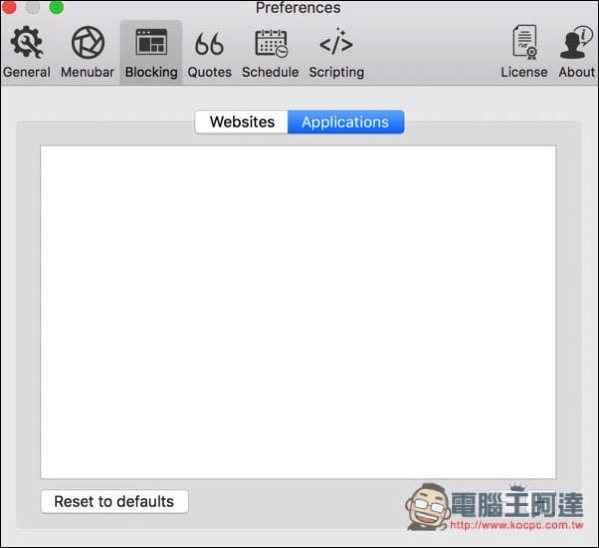Click the cartoon face watermark logo

click(x=428, y=507)
